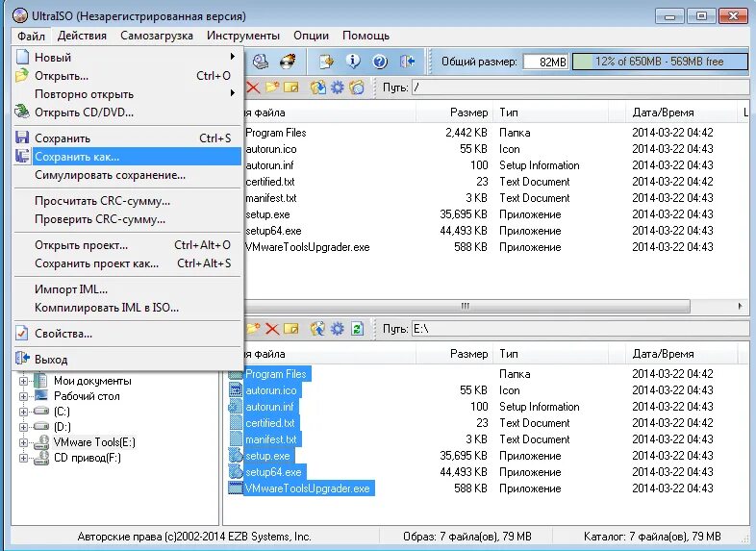The image size is (756, 551).
Task: Click the convert image toolbar icon
Action: pyautogui.click(x=326, y=62)
